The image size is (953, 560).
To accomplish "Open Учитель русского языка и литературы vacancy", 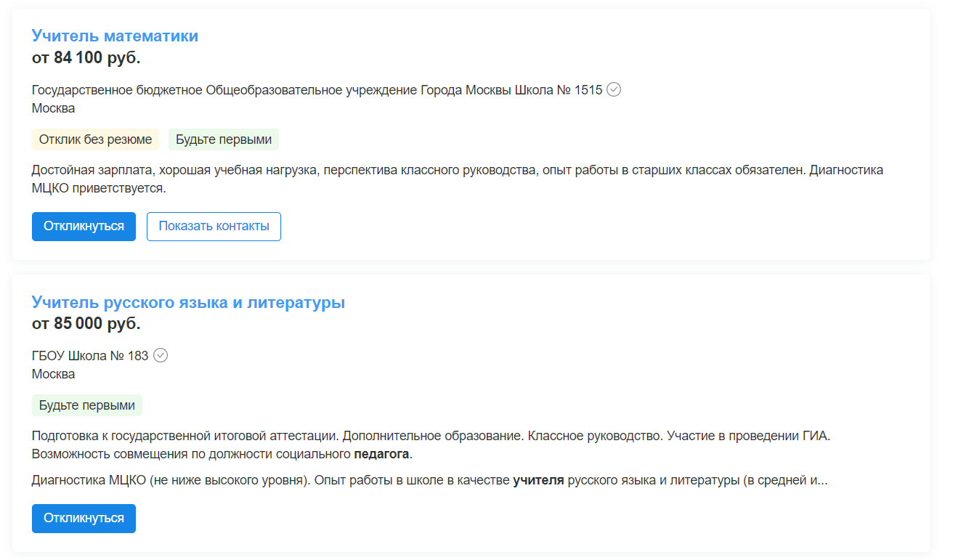I will pos(188,302).
